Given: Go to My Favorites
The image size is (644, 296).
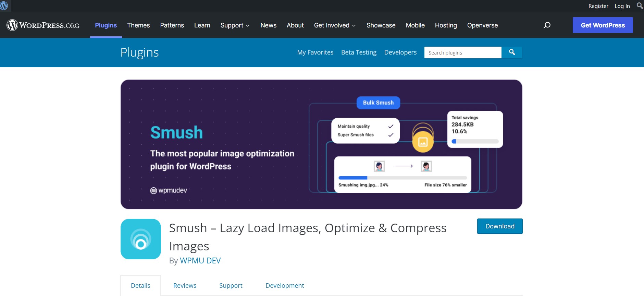Looking at the screenshot, I should [315, 52].
